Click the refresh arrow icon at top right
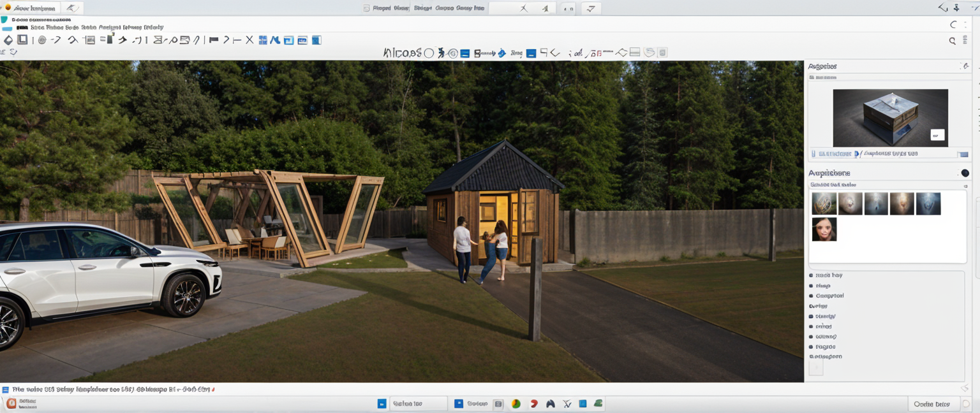 pos(953,25)
